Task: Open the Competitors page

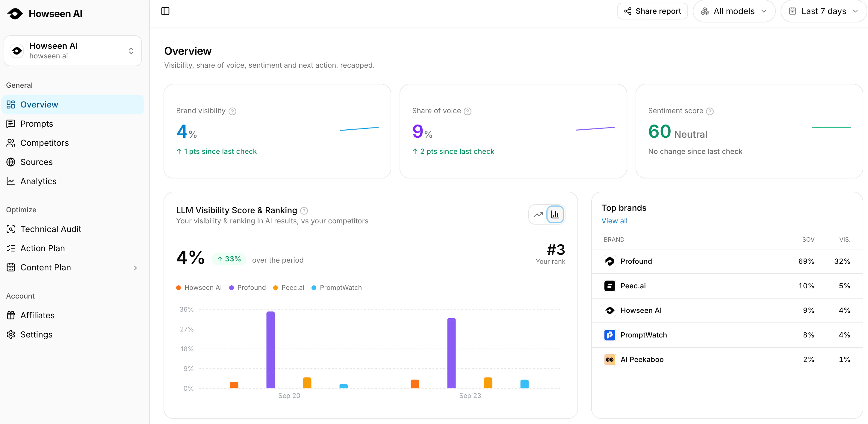Action: [x=73, y=143]
